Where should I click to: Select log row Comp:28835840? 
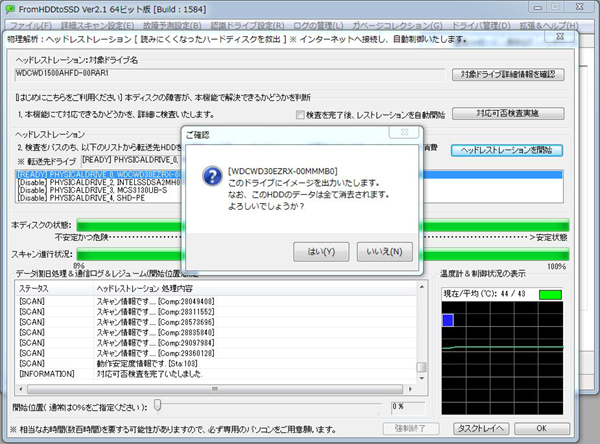coord(216,332)
